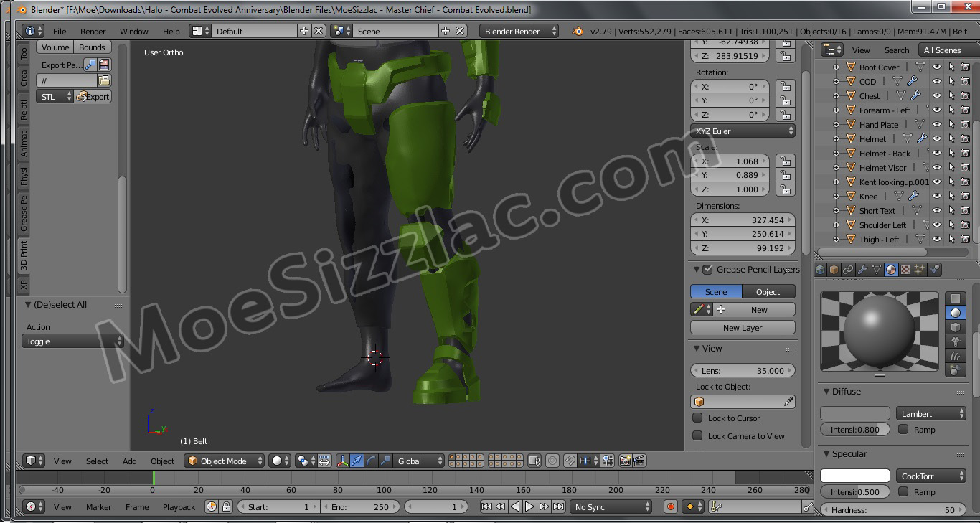
Task: Select monkey material preview shape
Action: coord(956,341)
